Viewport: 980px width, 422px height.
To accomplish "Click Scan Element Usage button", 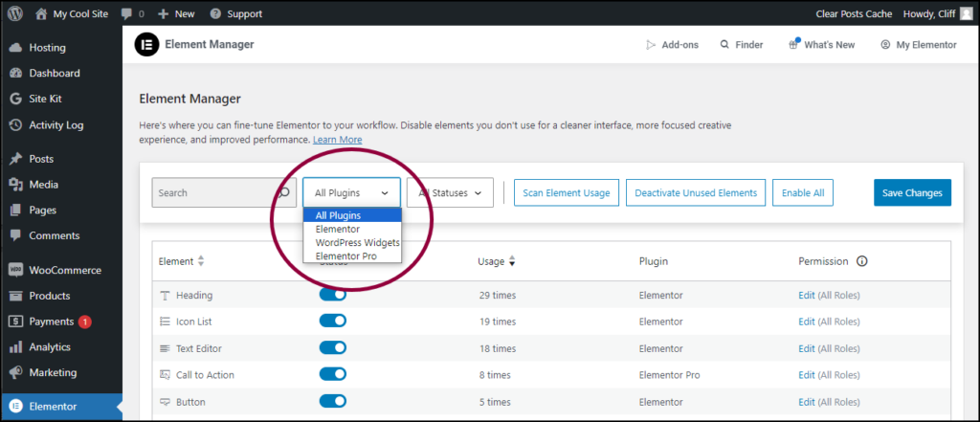I will pyautogui.click(x=567, y=192).
